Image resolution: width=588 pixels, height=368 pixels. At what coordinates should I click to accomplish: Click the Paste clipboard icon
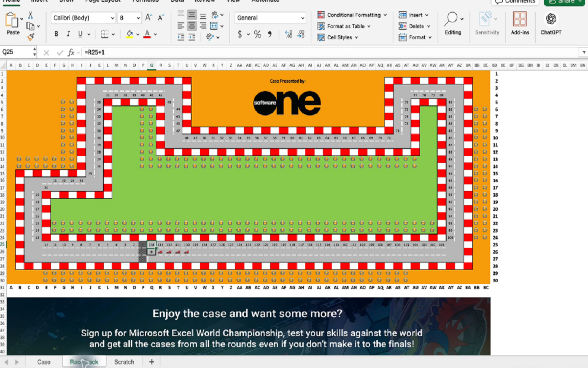pyautogui.click(x=12, y=21)
